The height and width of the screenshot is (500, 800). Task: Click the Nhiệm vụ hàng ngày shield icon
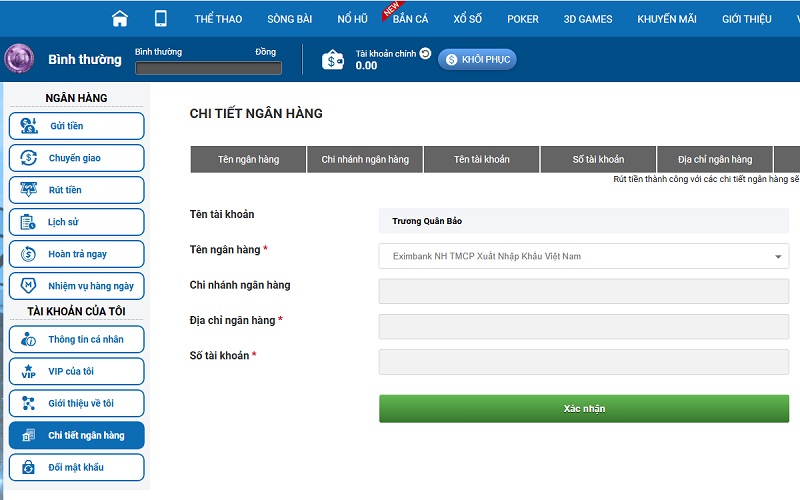click(28, 286)
